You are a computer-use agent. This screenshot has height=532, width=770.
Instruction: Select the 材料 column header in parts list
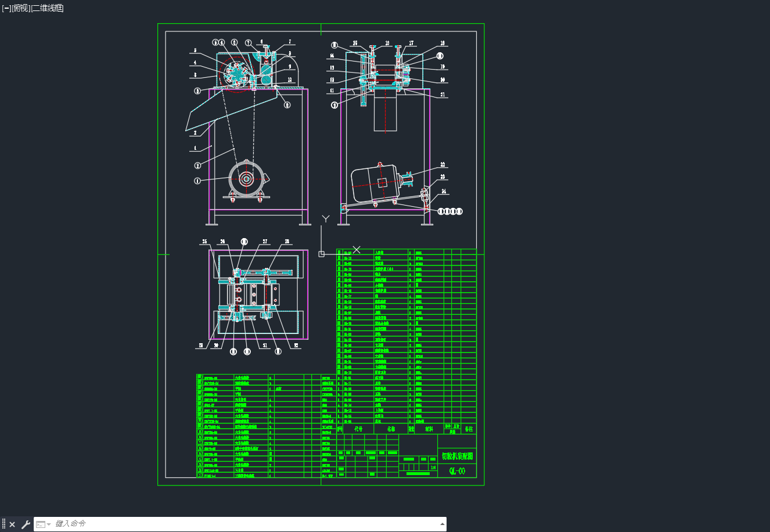click(429, 429)
